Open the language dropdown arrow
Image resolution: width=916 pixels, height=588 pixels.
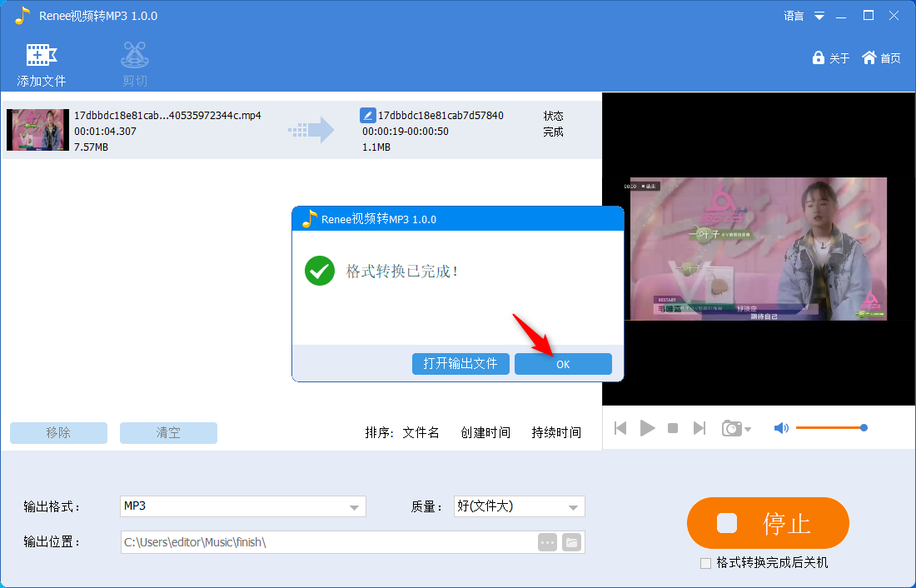(x=819, y=16)
